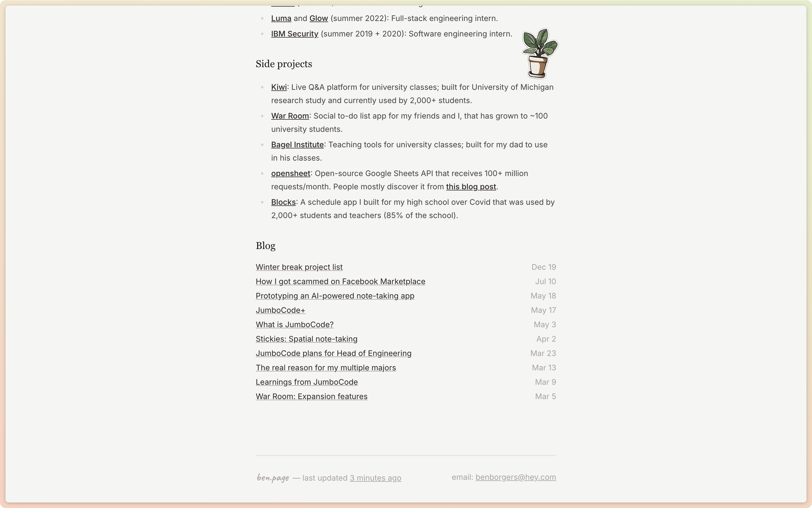
Task: Click the ben.page handwritten logo
Action: click(273, 477)
